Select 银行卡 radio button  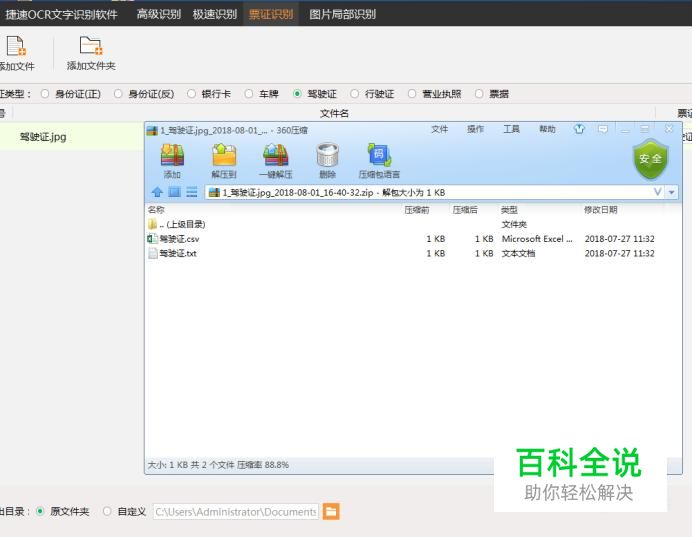[x=191, y=94]
